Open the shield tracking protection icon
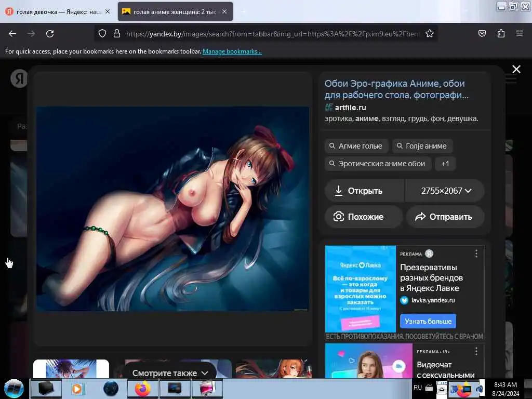The height and width of the screenshot is (399, 532). (102, 34)
